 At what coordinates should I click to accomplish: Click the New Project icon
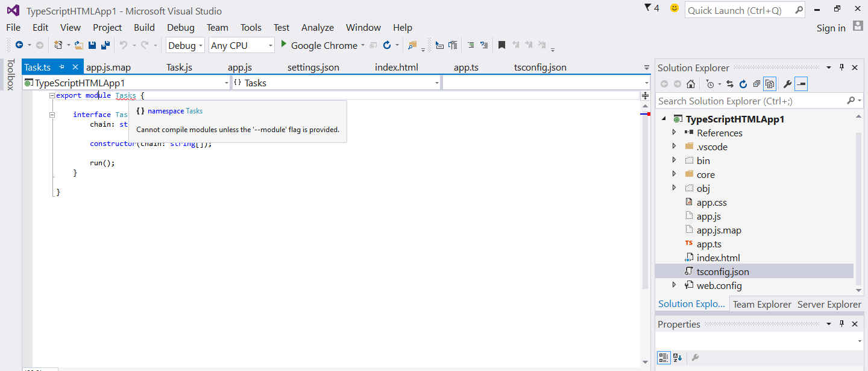[58, 45]
